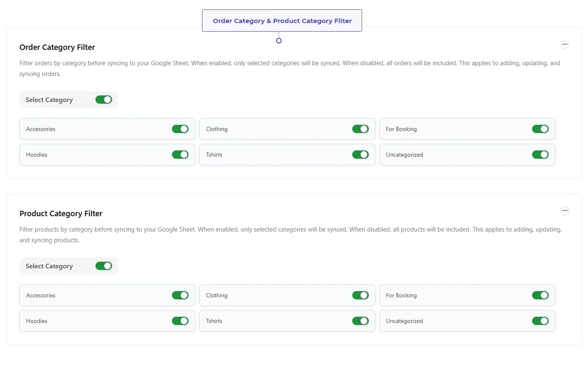
Task: Disable Clothing switch under Product Category Filter
Action: (x=360, y=295)
